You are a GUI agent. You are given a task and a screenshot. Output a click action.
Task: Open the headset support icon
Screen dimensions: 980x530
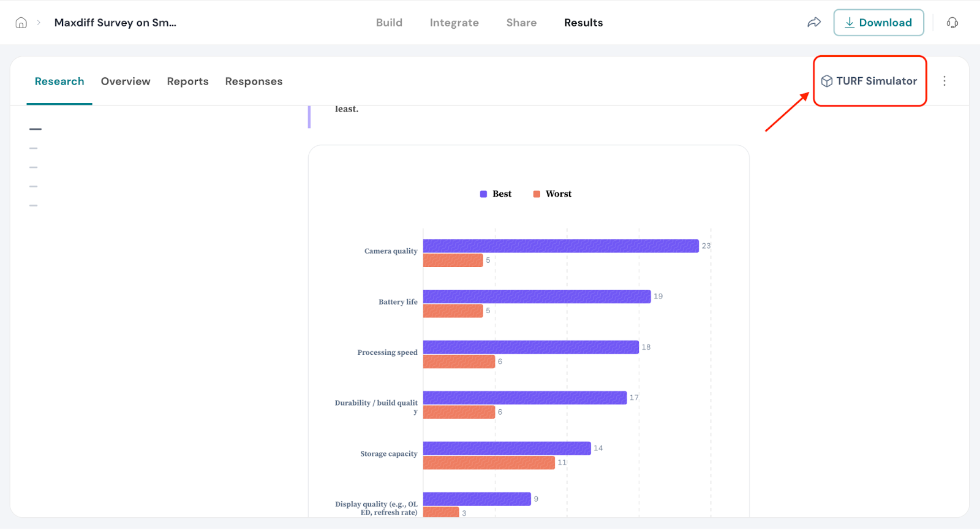pyautogui.click(x=952, y=23)
